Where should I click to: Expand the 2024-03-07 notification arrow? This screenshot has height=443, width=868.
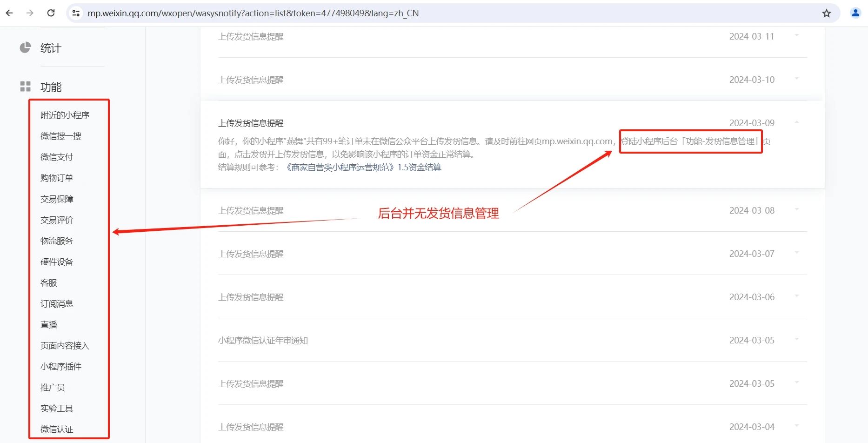pos(797,253)
